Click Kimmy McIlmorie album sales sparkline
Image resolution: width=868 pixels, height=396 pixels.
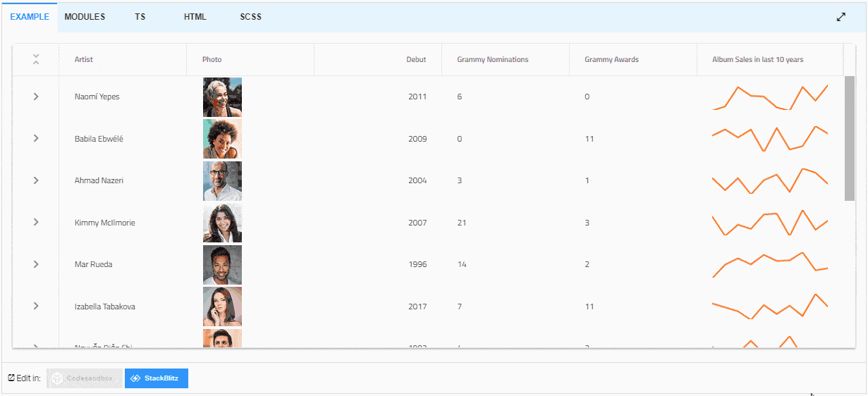[770, 223]
